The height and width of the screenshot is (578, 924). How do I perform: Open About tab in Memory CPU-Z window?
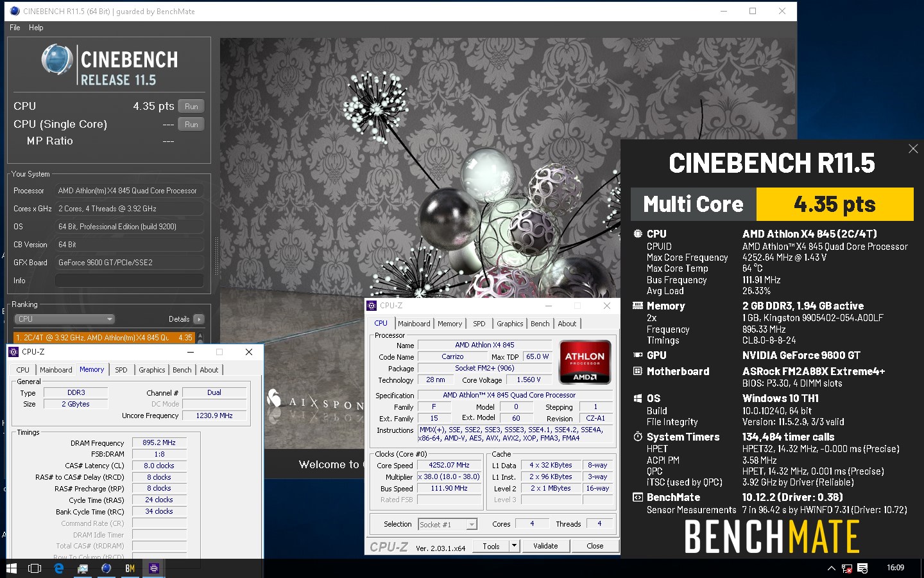click(x=209, y=370)
